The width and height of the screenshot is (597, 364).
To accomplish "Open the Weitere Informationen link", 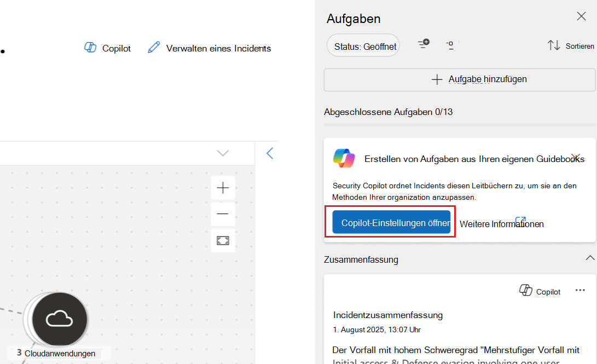I will tap(501, 223).
